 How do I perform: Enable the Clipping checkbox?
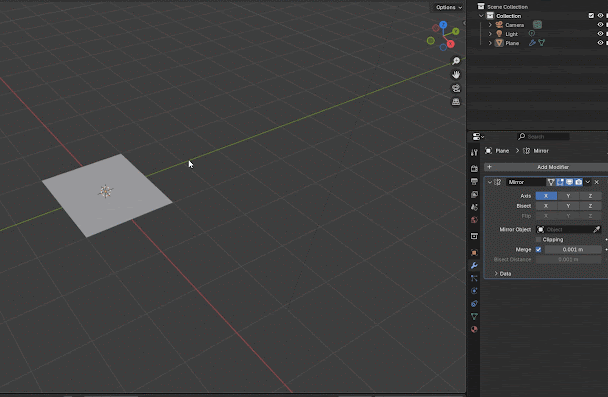538,240
